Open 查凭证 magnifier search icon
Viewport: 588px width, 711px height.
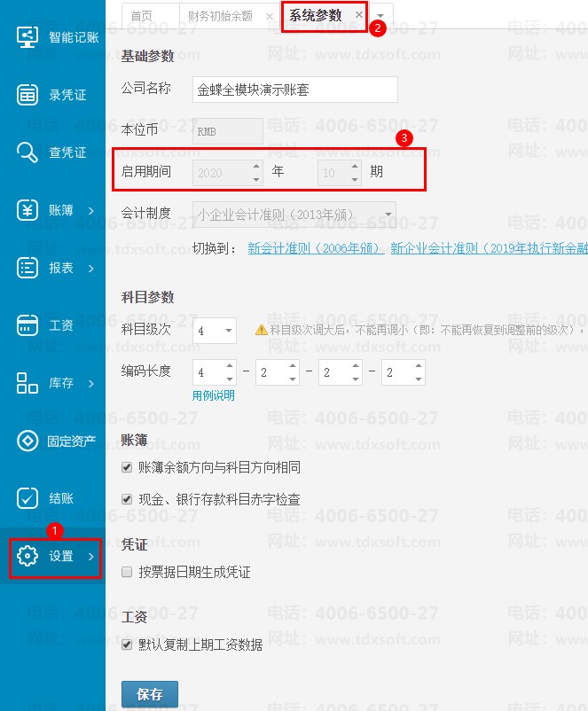(27, 152)
